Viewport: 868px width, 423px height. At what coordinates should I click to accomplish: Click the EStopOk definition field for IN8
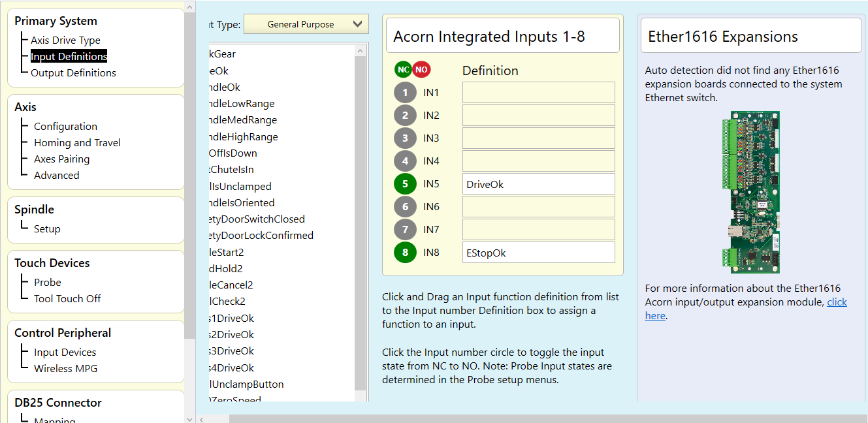coord(539,253)
